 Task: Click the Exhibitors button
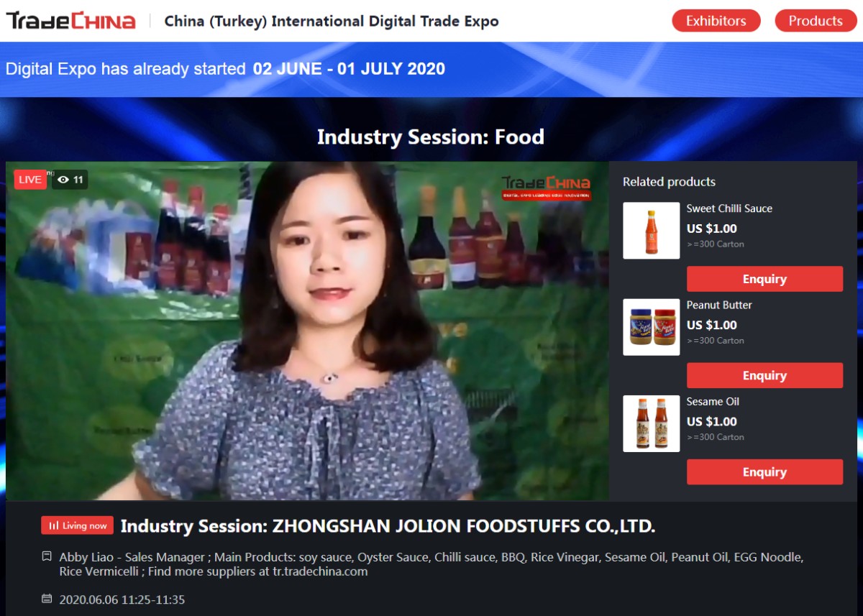click(x=716, y=21)
